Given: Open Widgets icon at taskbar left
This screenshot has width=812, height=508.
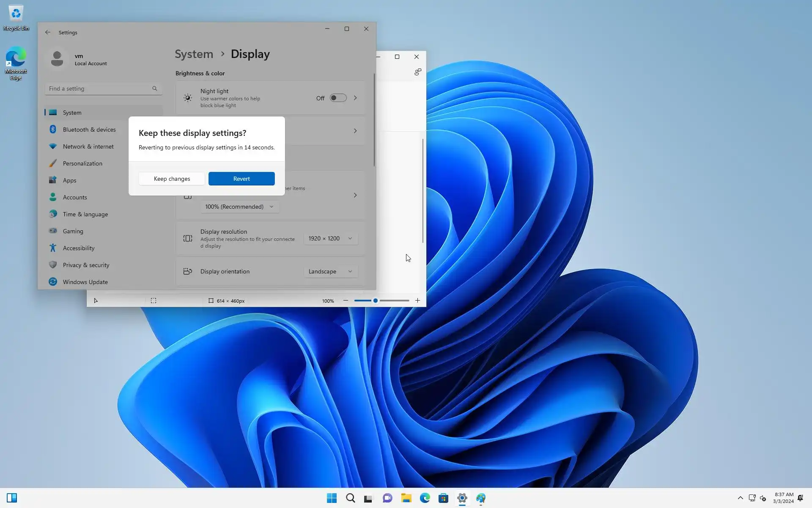Looking at the screenshot, I should click(12, 498).
